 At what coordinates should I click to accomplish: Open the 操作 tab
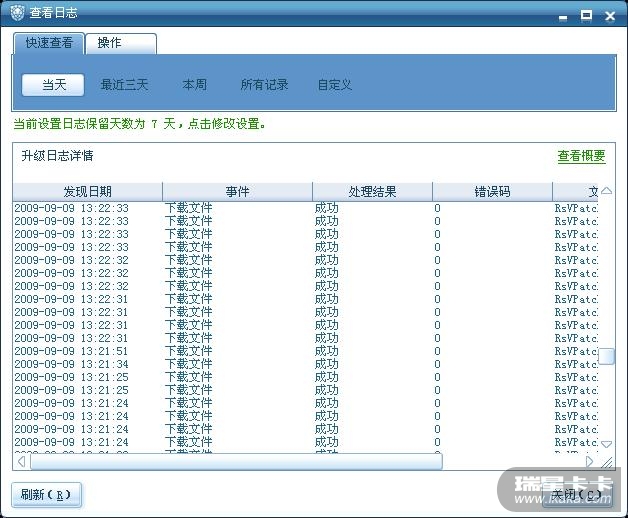click(x=121, y=43)
